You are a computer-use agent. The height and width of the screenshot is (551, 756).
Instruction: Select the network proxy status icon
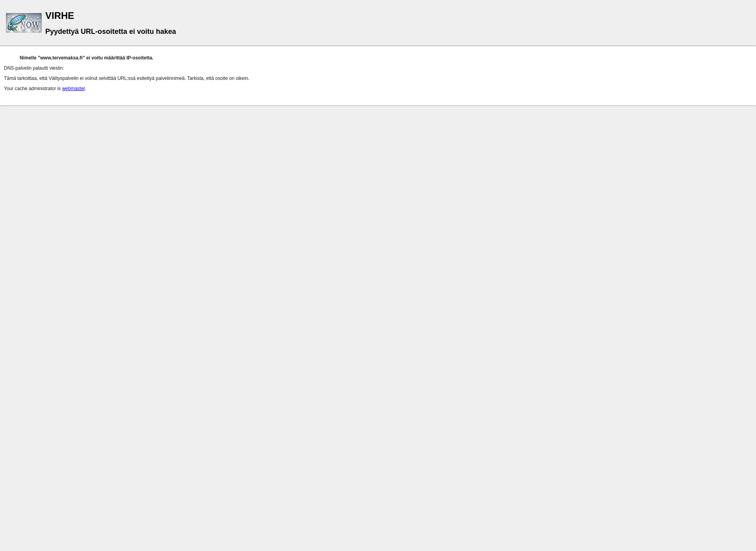24,22
